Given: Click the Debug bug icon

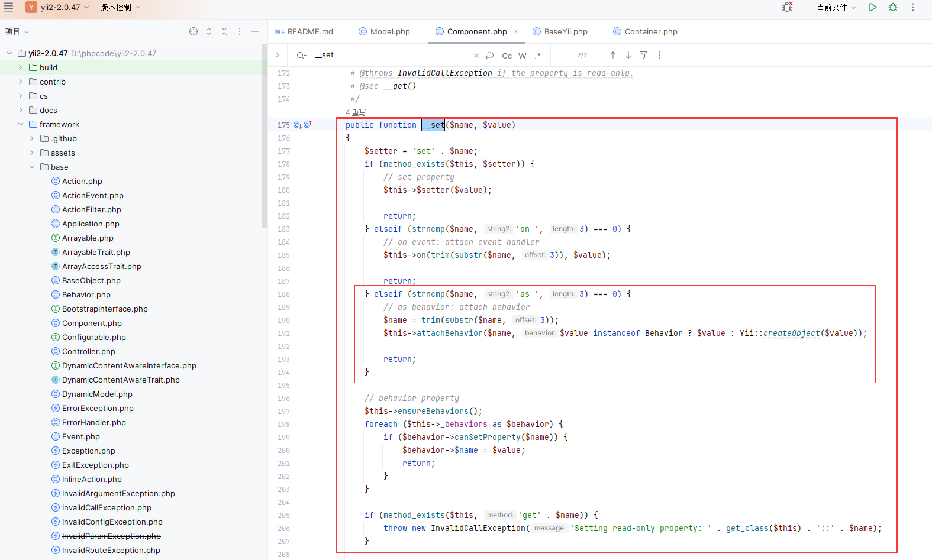Looking at the screenshot, I should 893,7.
